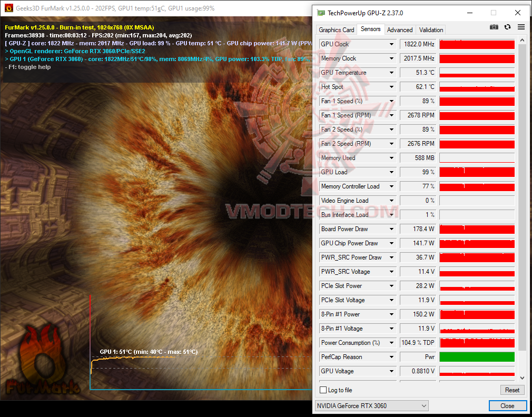Open the Board Power Draw dropdown

point(391,229)
